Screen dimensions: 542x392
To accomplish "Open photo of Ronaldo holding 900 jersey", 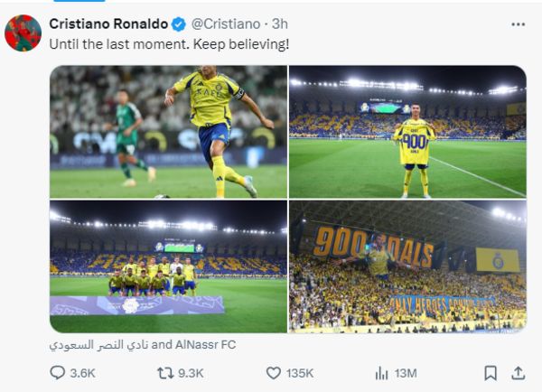I will tap(407, 132).
